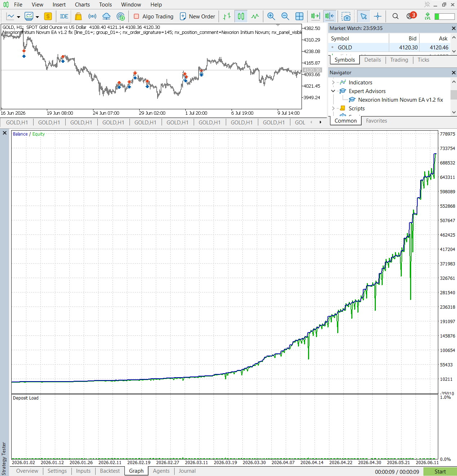
Task: Open the Inputs tab in Strategy Tester
Action: [83, 471]
